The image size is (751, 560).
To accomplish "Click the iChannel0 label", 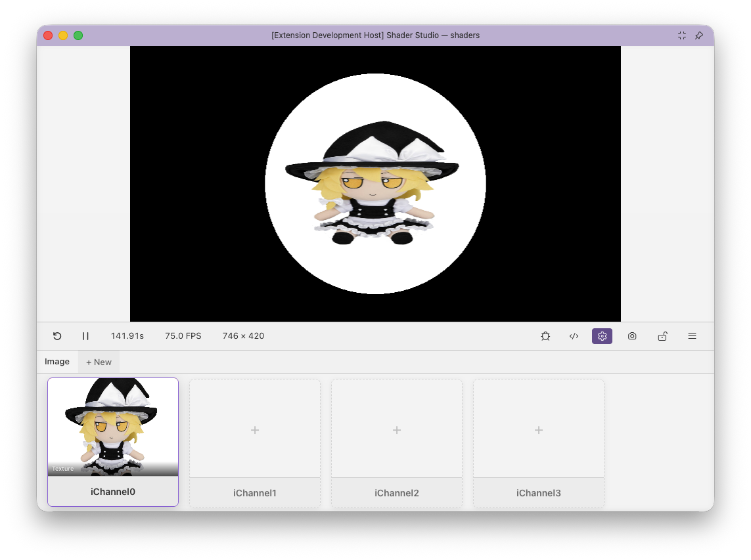I will [113, 492].
